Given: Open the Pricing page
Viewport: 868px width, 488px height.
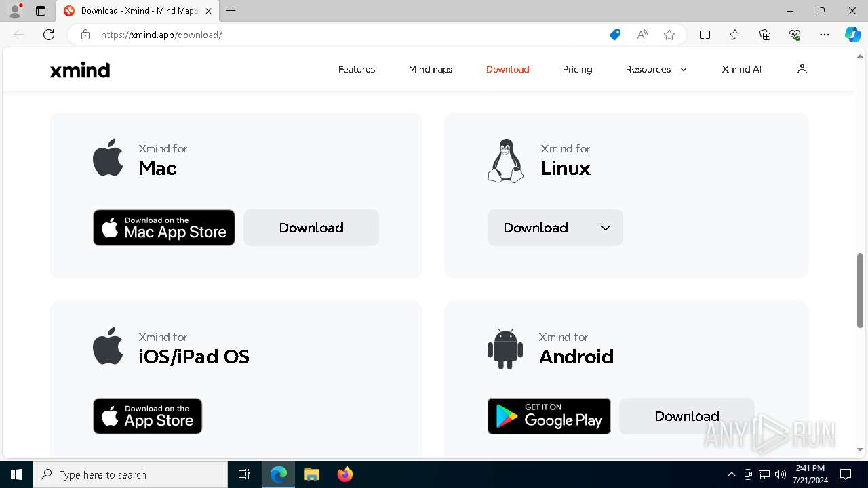Looking at the screenshot, I should (578, 69).
